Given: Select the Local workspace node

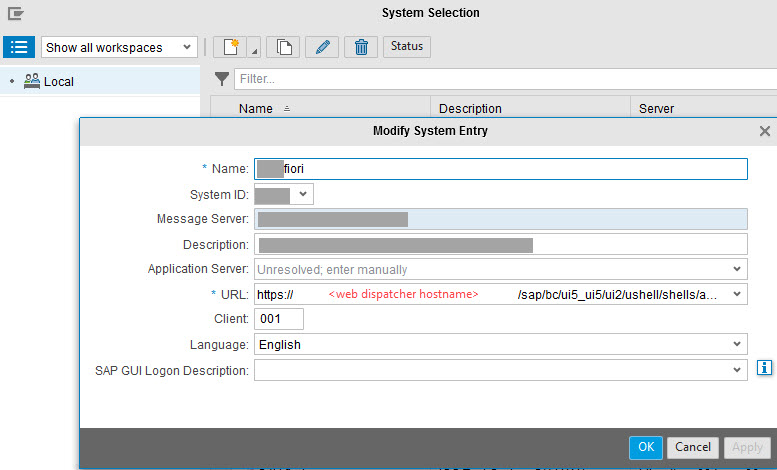Looking at the screenshot, I should (100, 81).
